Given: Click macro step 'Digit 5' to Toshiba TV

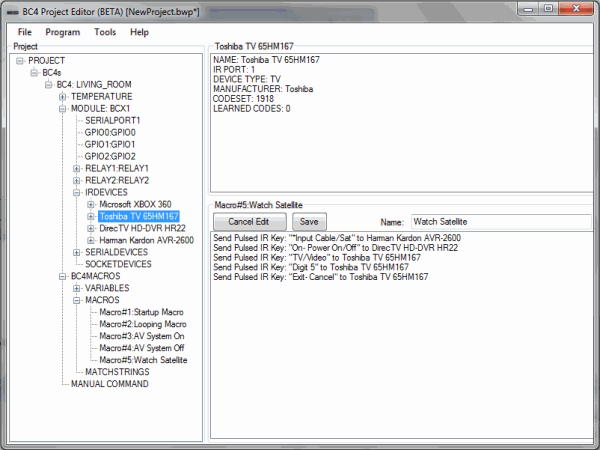Looking at the screenshot, I should point(311,267).
